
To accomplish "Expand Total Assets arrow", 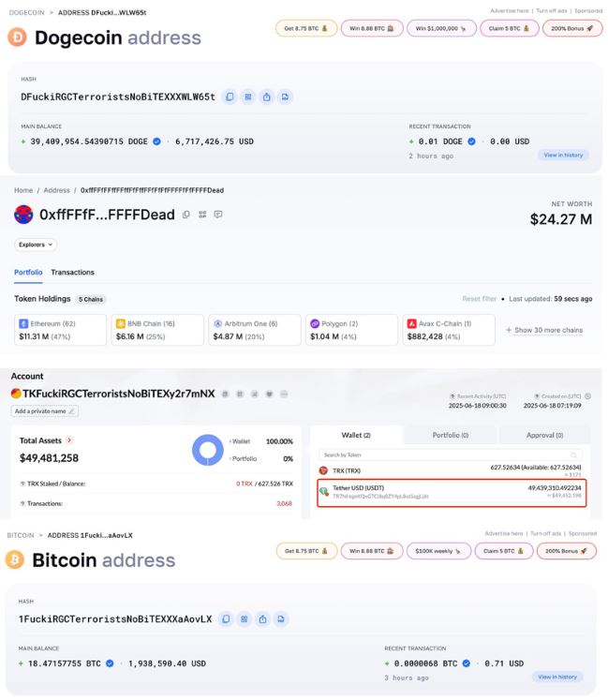I will pyautogui.click(x=69, y=440).
